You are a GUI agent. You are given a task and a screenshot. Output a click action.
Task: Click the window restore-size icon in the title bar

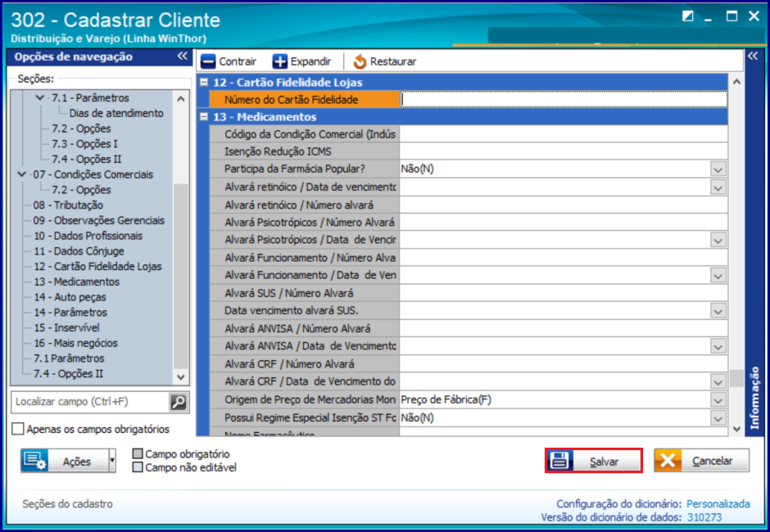[688, 16]
